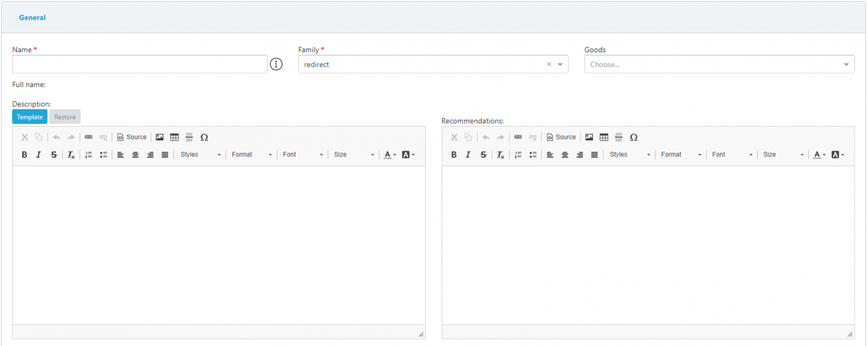Insert table in Recommendations editor
The width and height of the screenshot is (868, 346).
coord(604,137)
